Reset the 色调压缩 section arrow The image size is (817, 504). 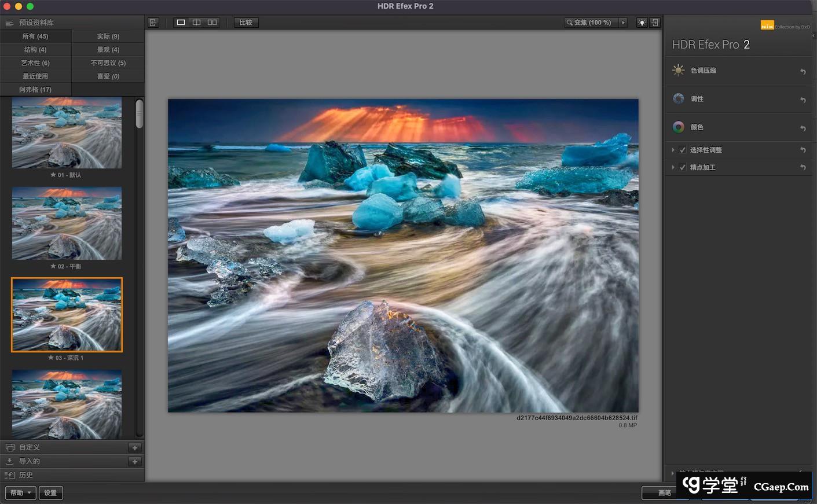[x=803, y=72]
